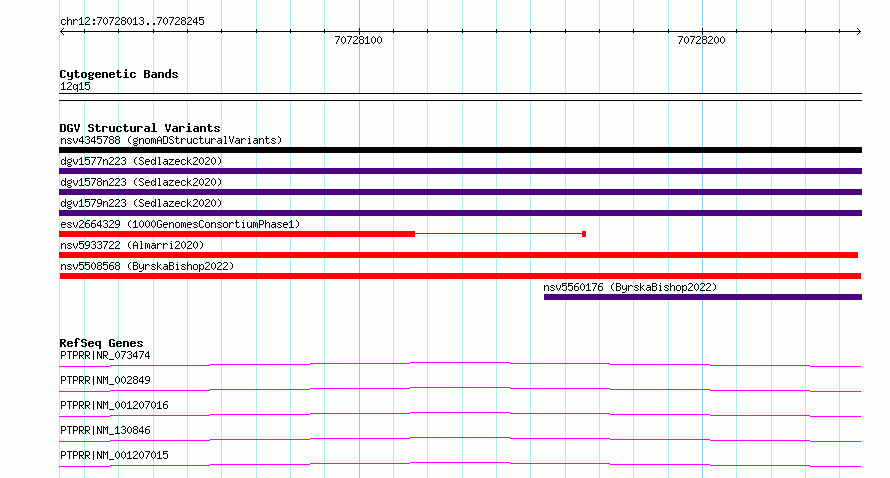
Task: Select the magenta intron line of NR_073474
Action: 460,362
